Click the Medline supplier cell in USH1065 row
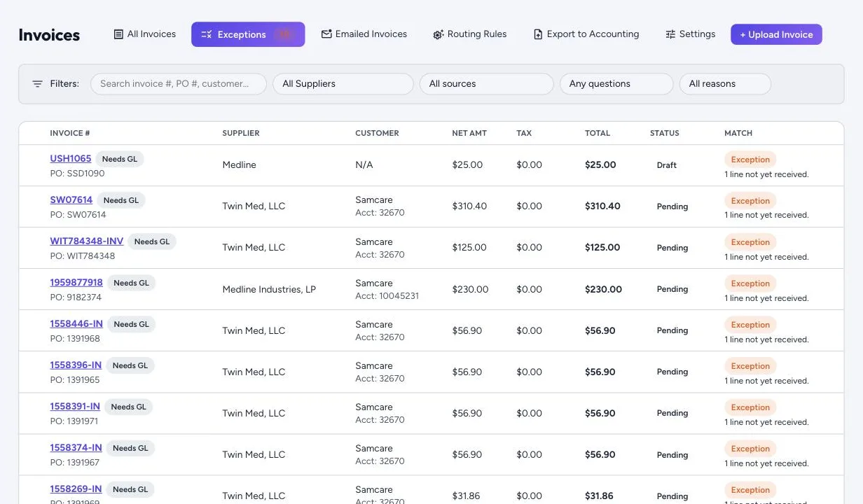Screen dimensions: 863x504 (240, 165)
